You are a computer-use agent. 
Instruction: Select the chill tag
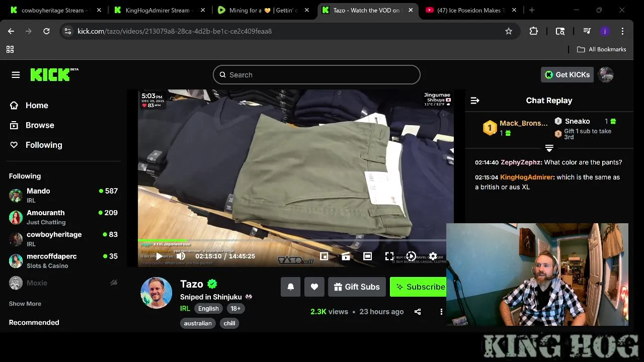[229, 323]
